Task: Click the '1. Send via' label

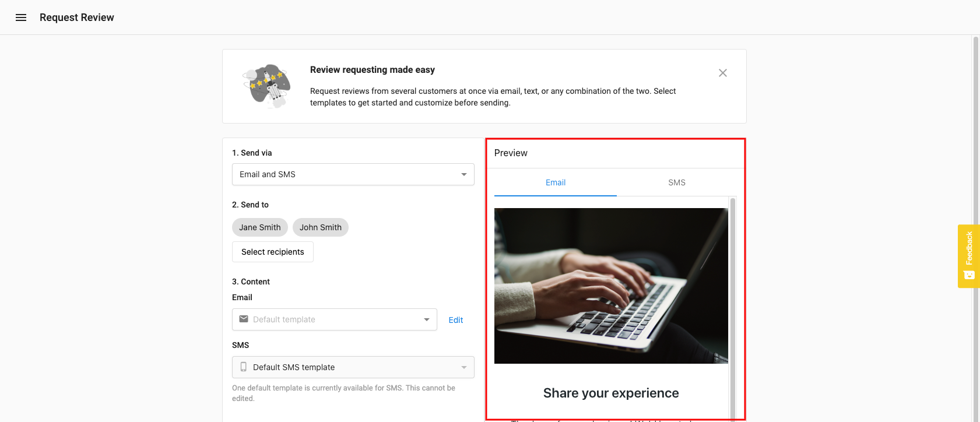Action: click(x=252, y=153)
